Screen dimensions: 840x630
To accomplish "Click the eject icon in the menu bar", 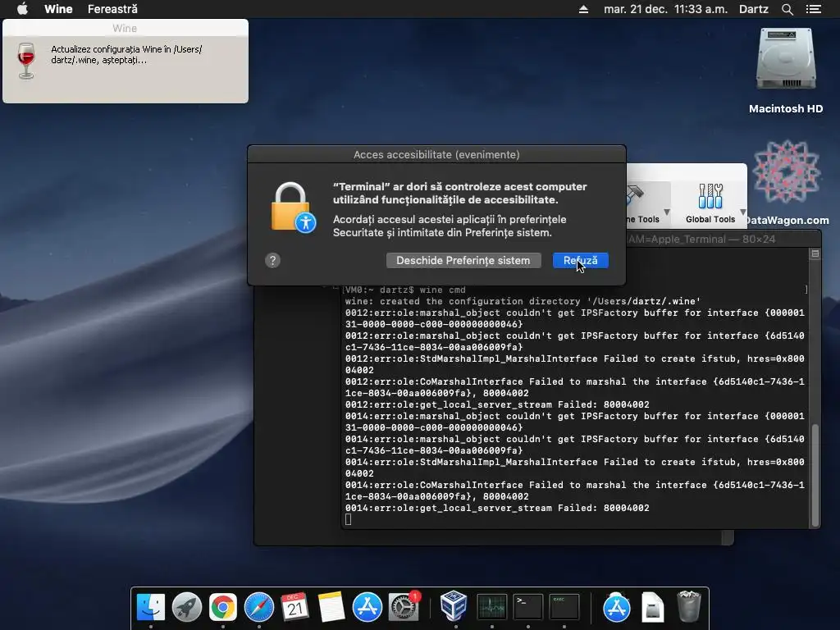I will click(x=583, y=9).
